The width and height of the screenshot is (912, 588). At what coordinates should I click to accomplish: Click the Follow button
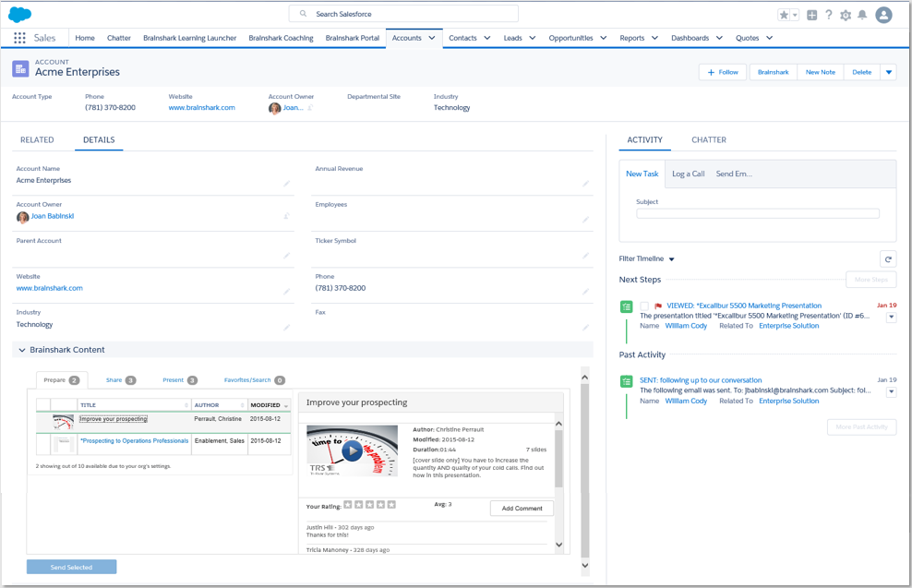(x=723, y=72)
